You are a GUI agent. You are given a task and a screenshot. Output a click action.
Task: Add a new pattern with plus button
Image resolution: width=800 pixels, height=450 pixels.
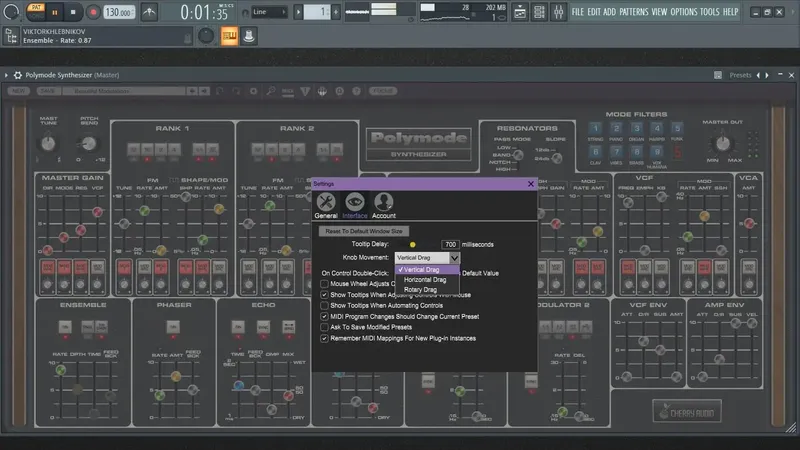click(x=336, y=12)
